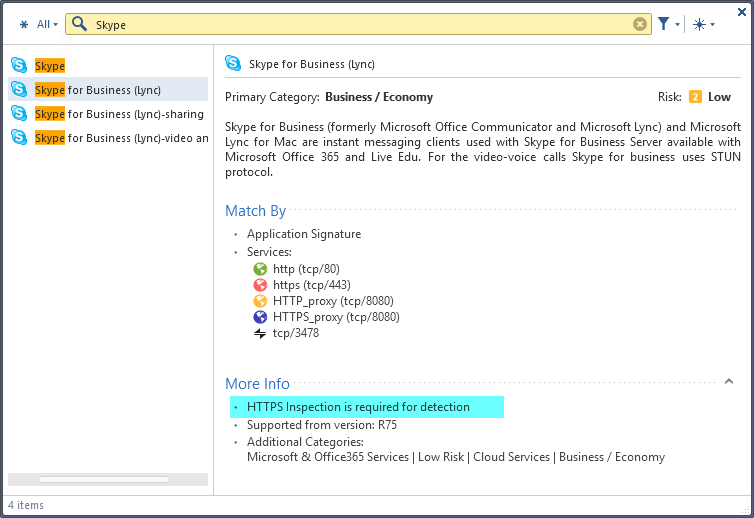Click the tcp/3478 arrows icon
Viewport: 754px width, 518px height.
point(260,333)
